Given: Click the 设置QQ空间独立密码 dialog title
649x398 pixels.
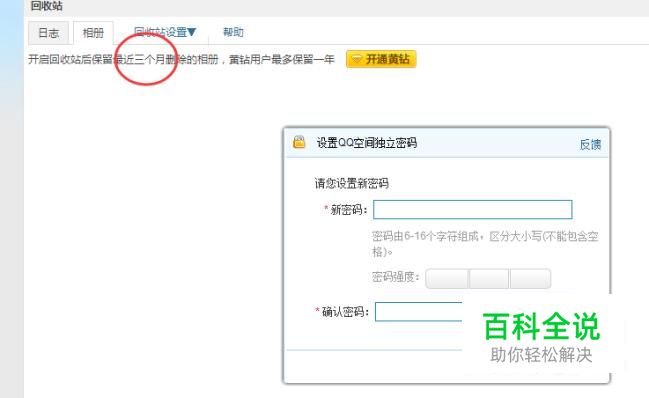Looking at the screenshot, I should click(367, 143).
